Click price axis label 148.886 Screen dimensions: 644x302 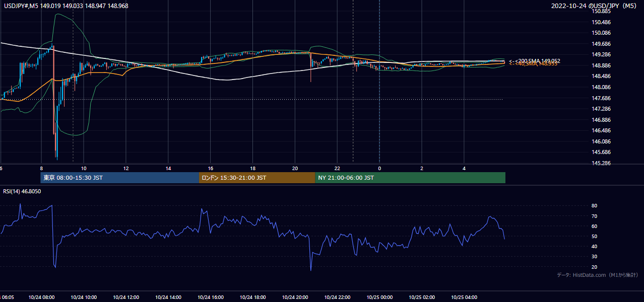tap(602, 65)
